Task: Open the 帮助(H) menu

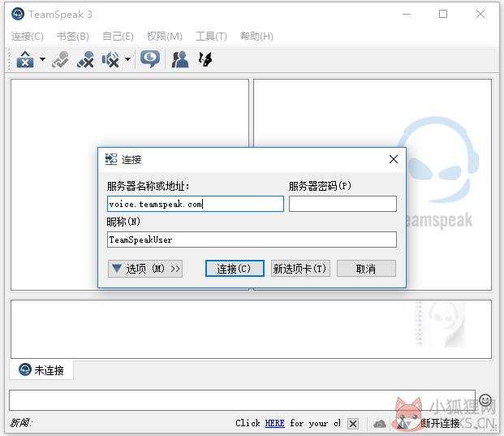Action: pyautogui.click(x=256, y=37)
